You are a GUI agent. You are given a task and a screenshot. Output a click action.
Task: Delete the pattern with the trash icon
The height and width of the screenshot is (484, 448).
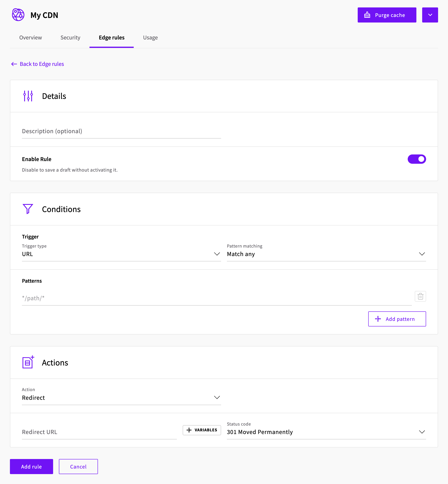420,296
